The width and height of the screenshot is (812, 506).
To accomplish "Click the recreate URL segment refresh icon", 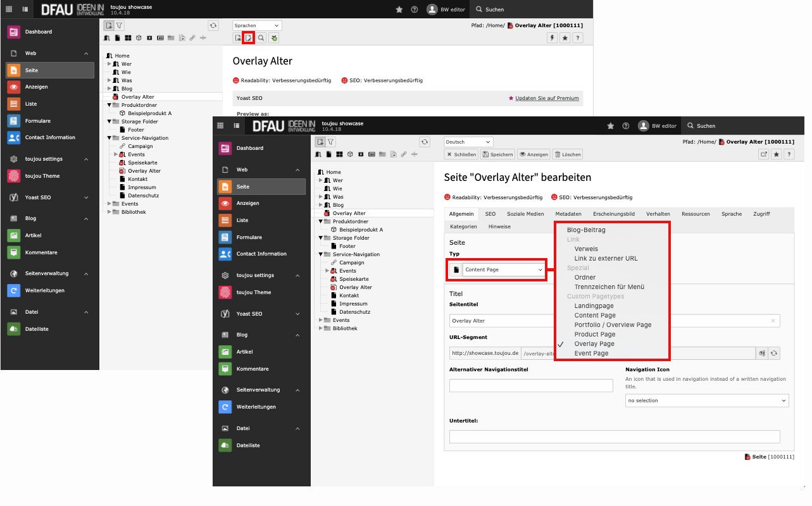I will [x=773, y=354].
